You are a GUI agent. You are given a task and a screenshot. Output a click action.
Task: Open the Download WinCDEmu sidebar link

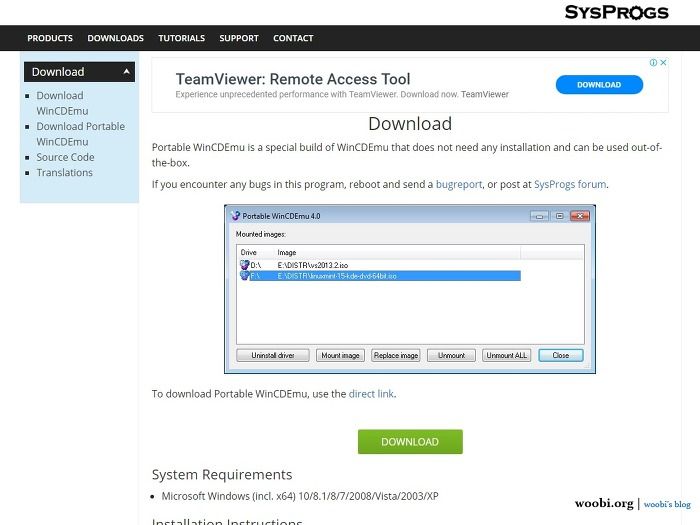(x=62, y=103)
